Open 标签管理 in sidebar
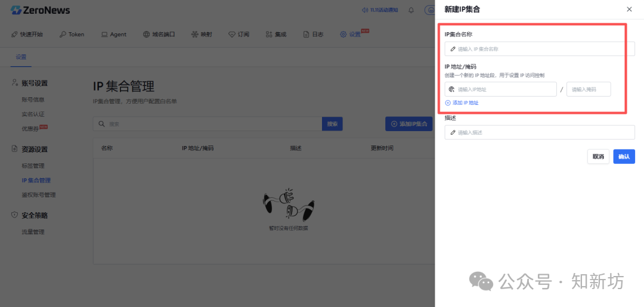The image size is (644, 307). (x=33, y=166)
